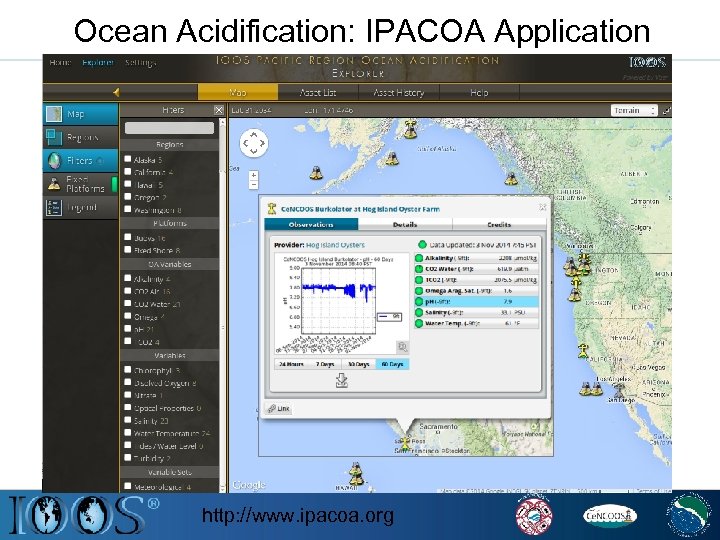This screenshot has height=540, width=720.
Task: Open the Observations tab in popup
Action: coord(311,225)
